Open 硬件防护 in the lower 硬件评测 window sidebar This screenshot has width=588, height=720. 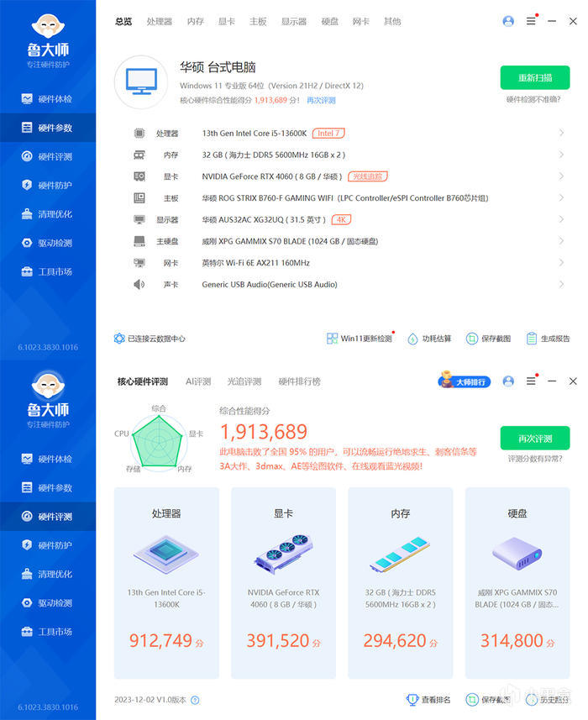48,545
